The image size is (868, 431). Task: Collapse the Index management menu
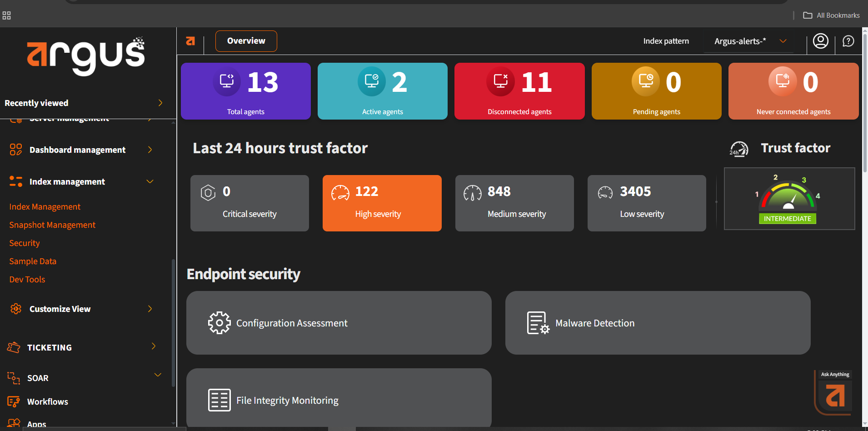click(x=150, y=181)
